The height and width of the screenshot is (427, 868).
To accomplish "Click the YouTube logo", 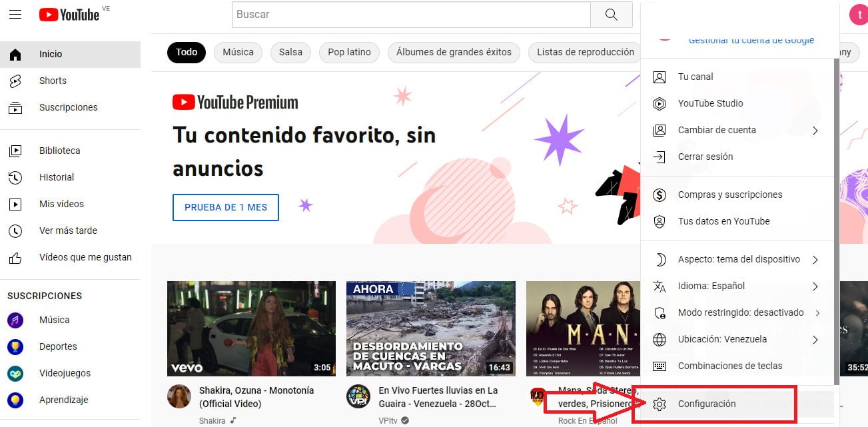I will point(69,14).
